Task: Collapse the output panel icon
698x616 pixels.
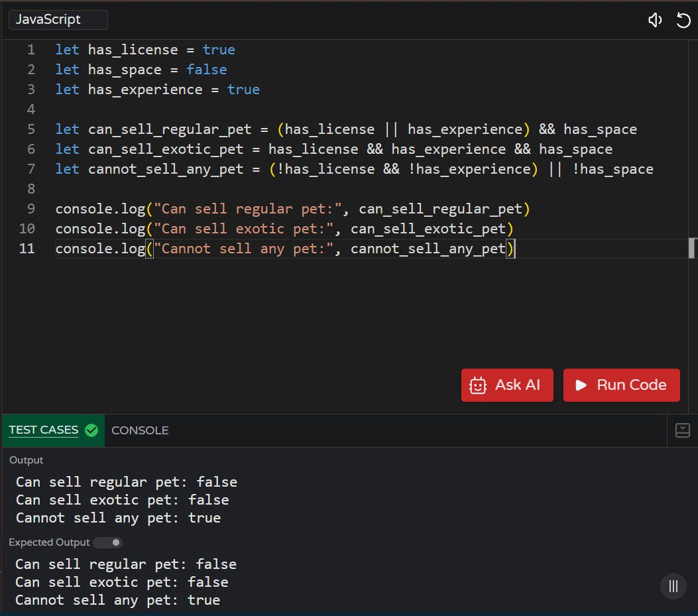Action: click(x=682, y=430)
